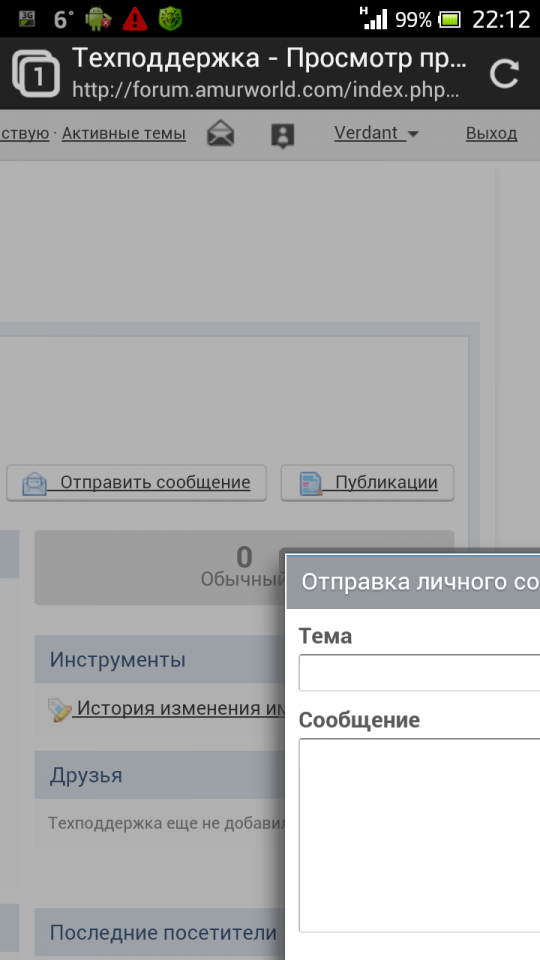
Task: Tap the green Android status bar icon
Action: click(97, 19)
